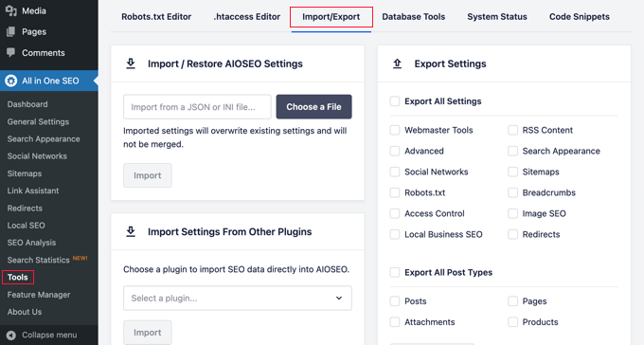Open Social Networks in sidebar

pos(37,156)
